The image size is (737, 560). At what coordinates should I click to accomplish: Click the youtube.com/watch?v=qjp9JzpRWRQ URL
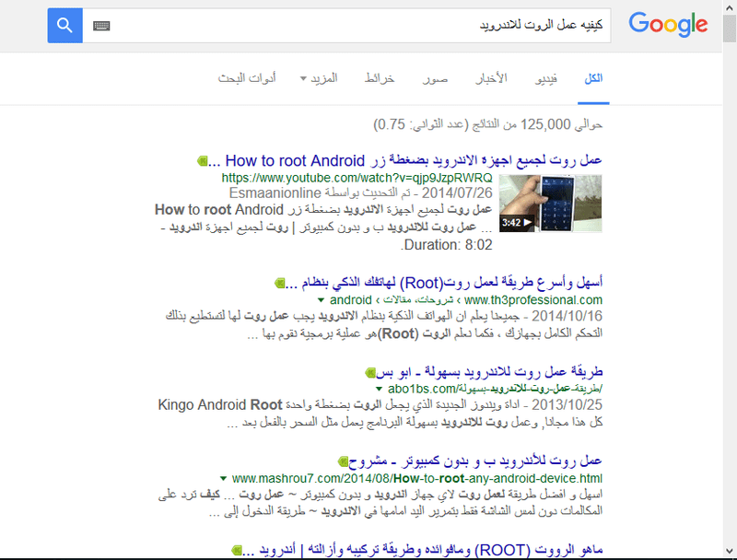click(x=357, y=178)
